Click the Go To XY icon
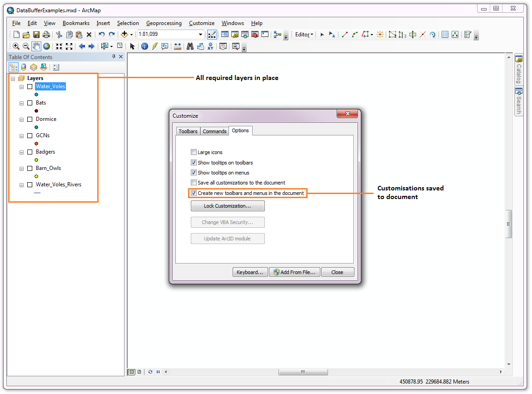 click(210, 46)
